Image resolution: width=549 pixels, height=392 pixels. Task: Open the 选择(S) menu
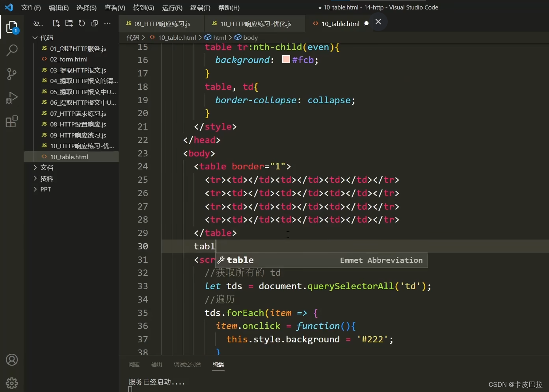click(x=86, y=7)
